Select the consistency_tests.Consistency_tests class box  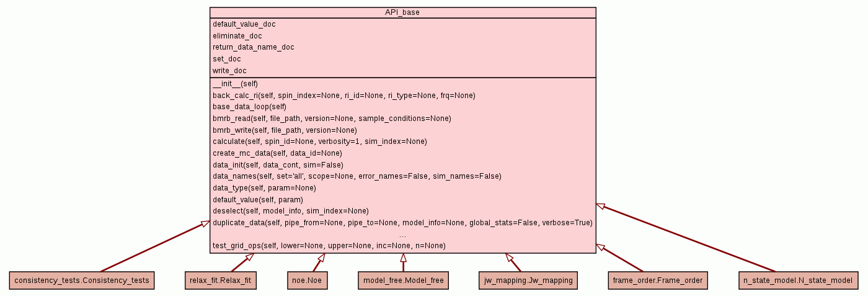(81, 280)
